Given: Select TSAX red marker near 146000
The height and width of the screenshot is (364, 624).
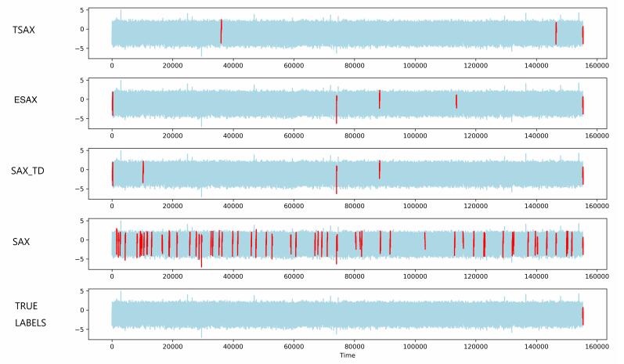Looking at the screenshot, I should click(x=556, y=33).
